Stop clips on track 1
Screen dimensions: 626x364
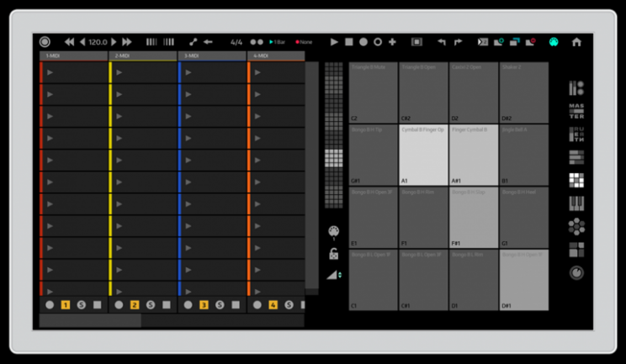pyautogui.click(x=98, y=304)
